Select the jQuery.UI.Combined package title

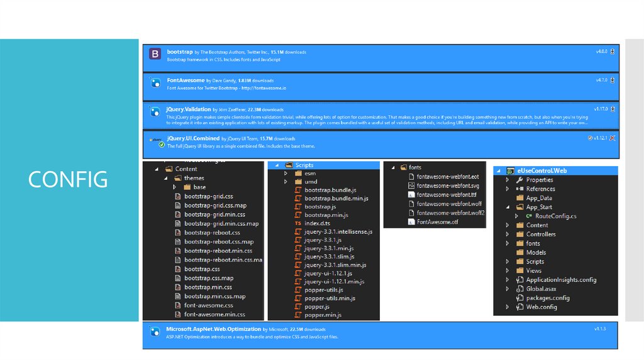[x=193, y=138]
